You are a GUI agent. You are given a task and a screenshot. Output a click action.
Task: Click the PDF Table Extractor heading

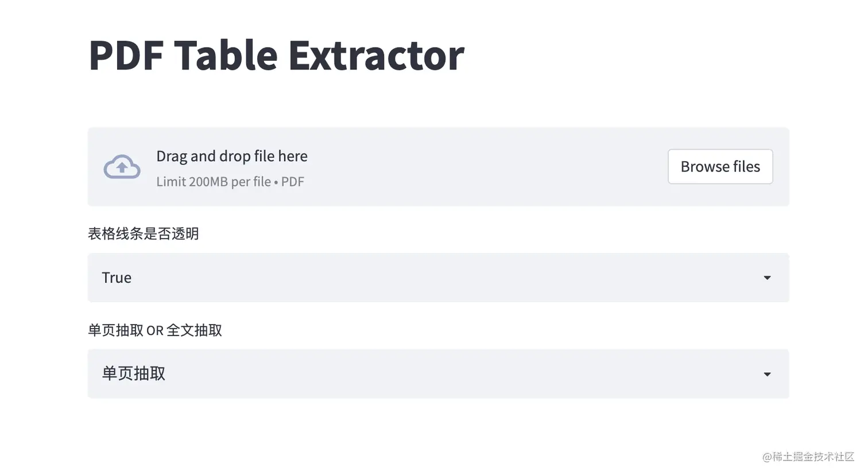coord(276,55)
